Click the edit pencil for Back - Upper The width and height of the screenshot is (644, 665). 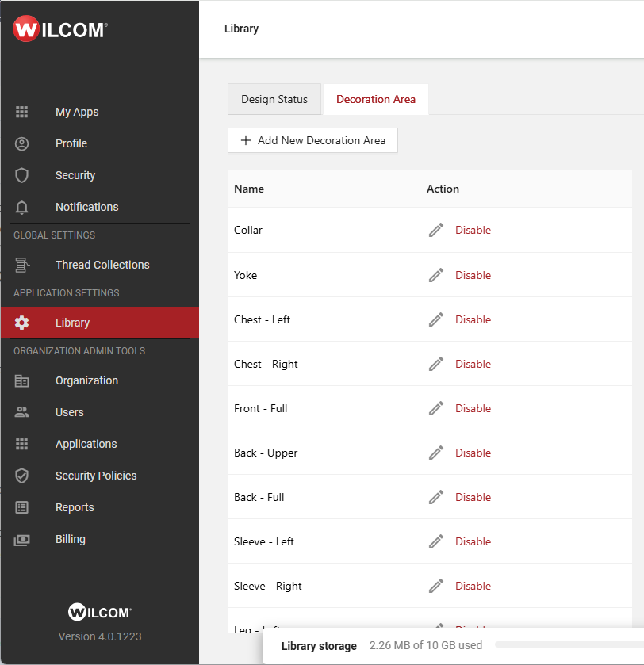click(x=435, y=453)
